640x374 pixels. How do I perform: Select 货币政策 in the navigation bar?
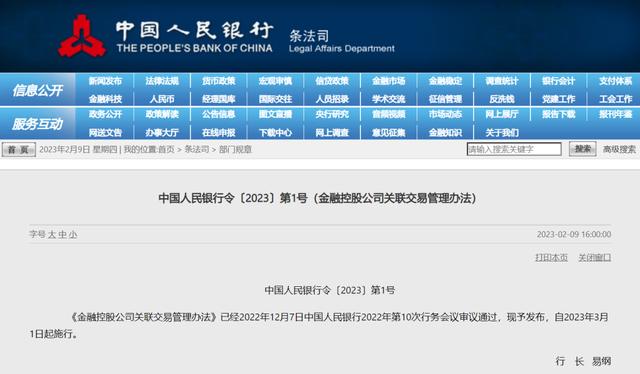click(219, 81)
